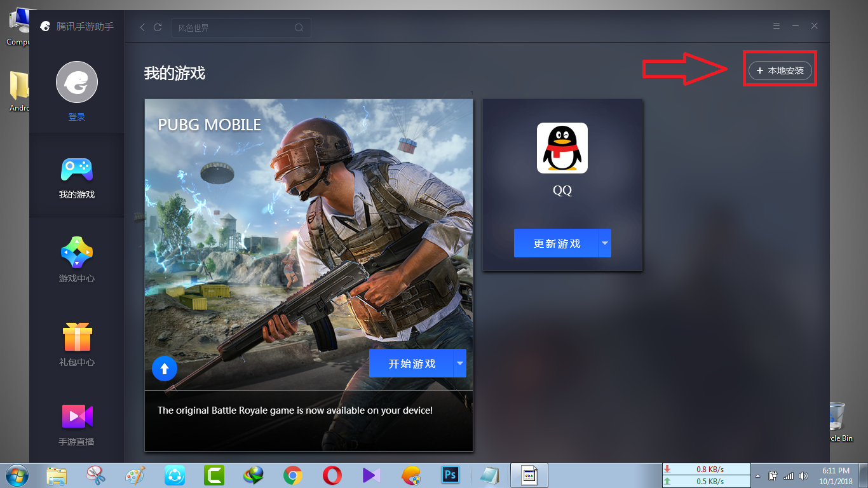Open Windows Explorer from taskbar
868x488 pixels.
[x=57, y=475]
